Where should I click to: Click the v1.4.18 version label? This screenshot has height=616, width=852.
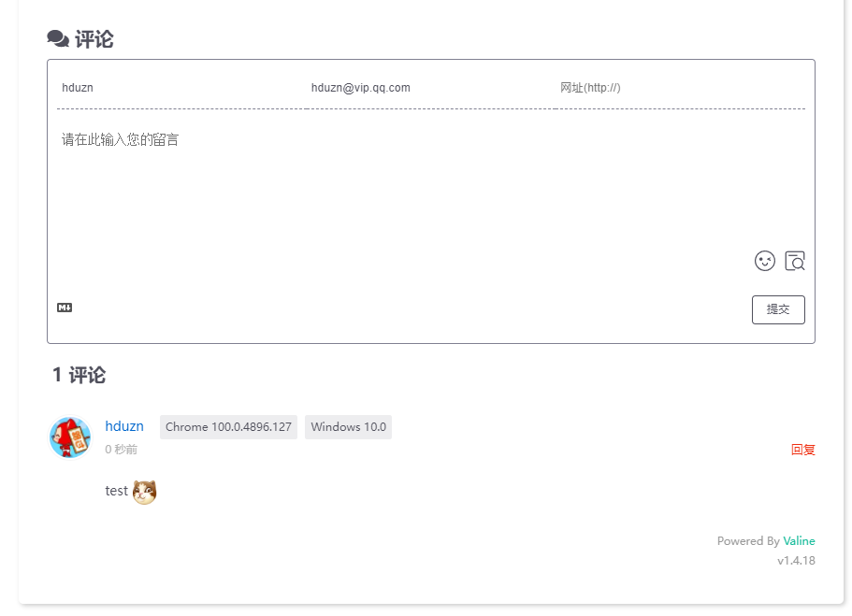pos(796,561)
